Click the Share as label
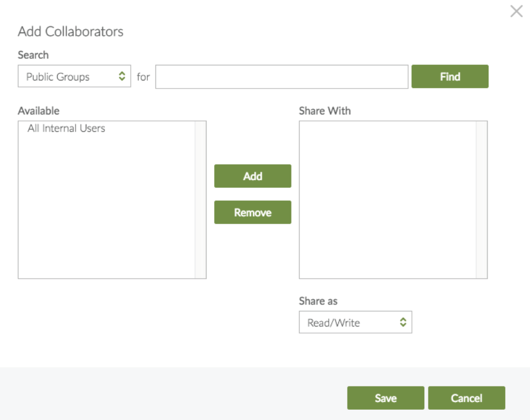 (318, 301)
